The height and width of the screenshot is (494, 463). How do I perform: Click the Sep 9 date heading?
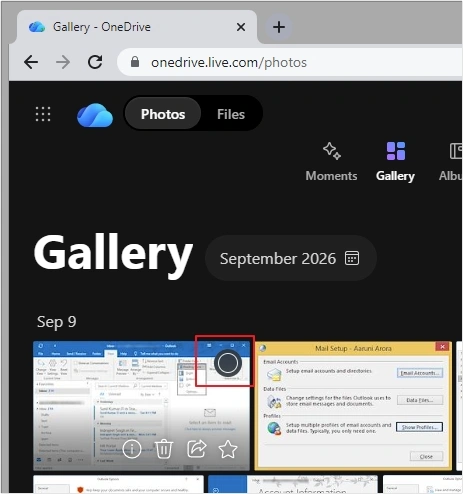coord(57,322)
